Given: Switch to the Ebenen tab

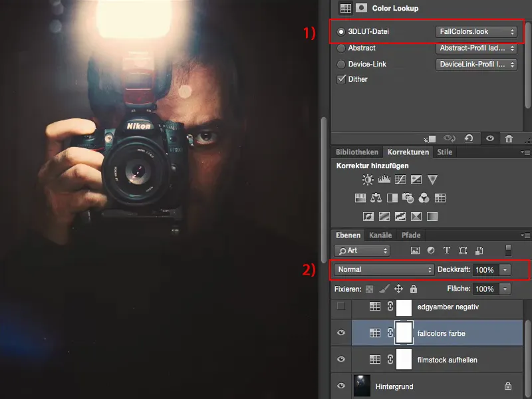Looking at the screenshot, I should pyautogui.click(x=348, y=235).
